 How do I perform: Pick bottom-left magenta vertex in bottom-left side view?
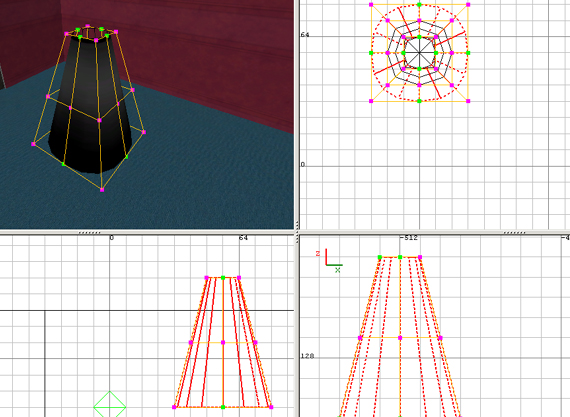[x=174, y=407]
